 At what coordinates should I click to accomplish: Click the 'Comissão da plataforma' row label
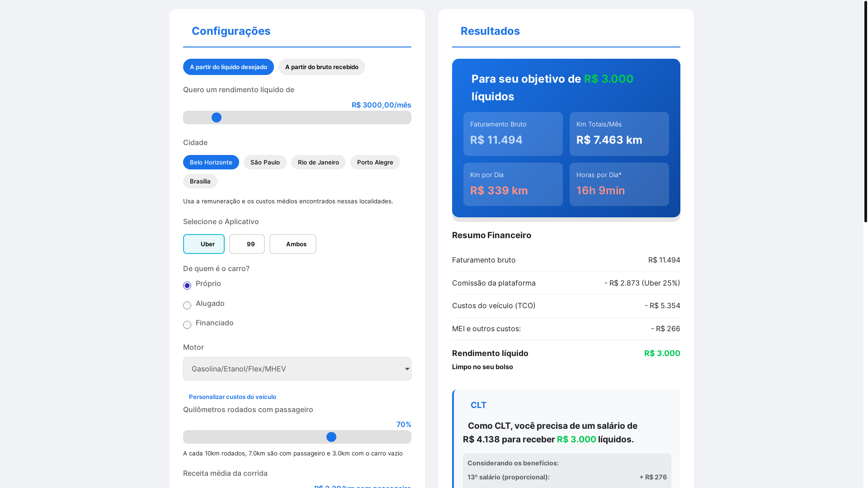pyautogui.click(x=494, y=283)
